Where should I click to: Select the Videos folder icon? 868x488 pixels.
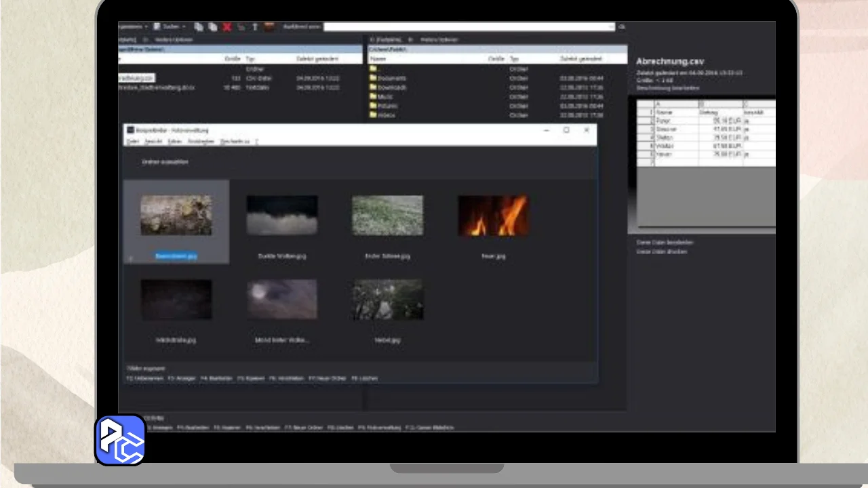[x=373, y=115]
